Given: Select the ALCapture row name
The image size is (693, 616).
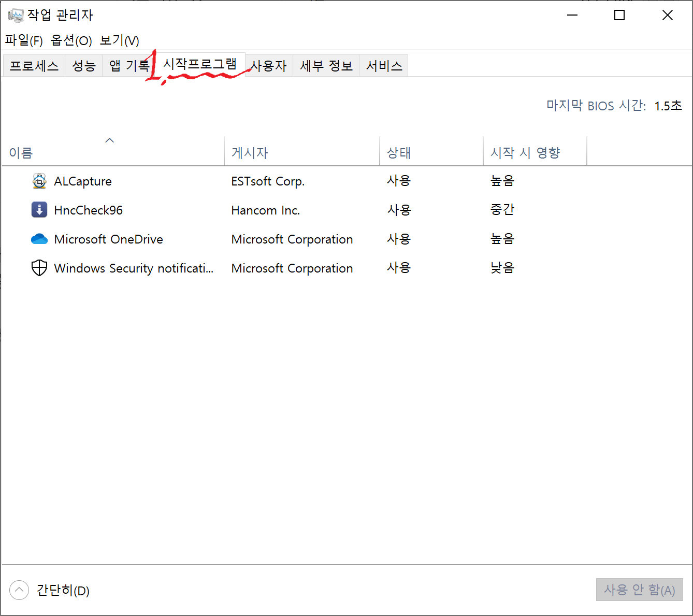Looking at the screenshot, I should (83, 181).
